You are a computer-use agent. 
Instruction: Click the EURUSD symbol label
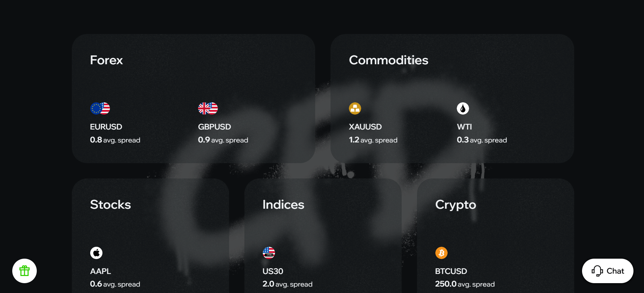pyautogui.click(x=106, y=127)
